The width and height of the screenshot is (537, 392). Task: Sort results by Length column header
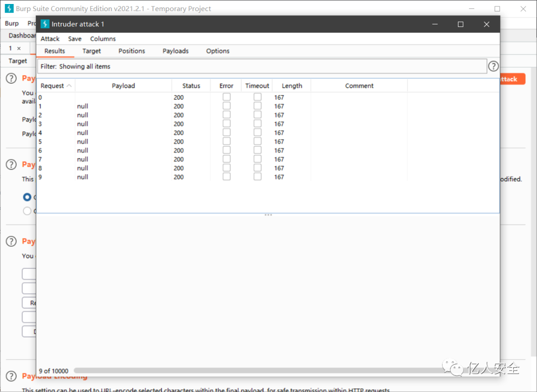click(292, 86)
